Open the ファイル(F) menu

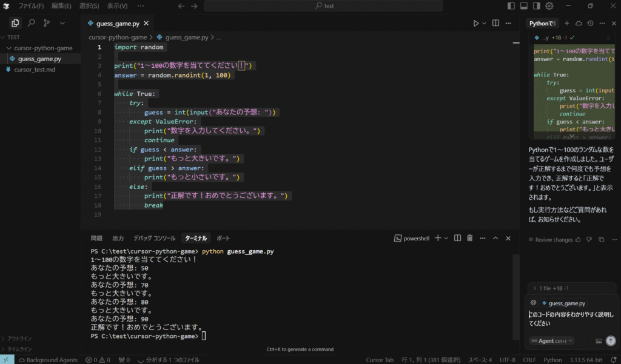pos(31,6)
